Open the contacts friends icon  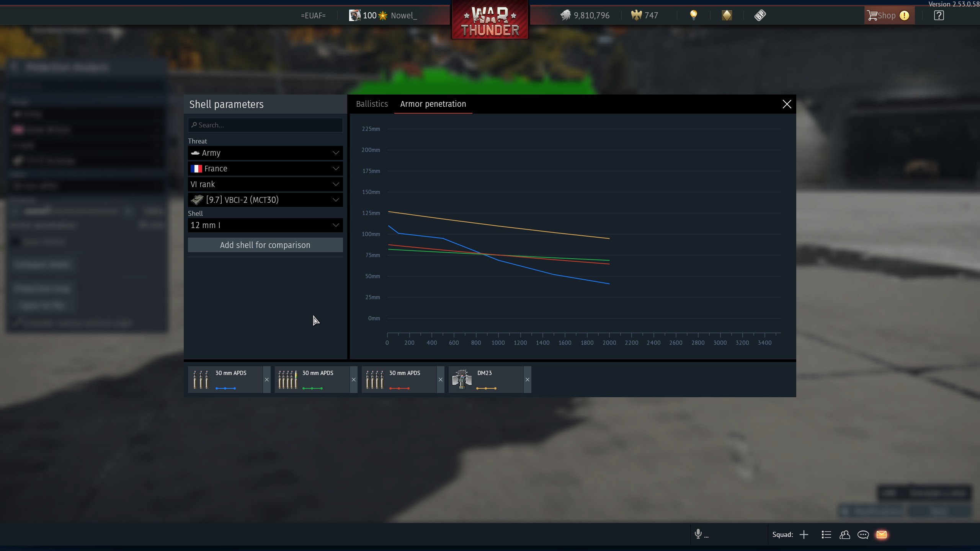point(844,535)
